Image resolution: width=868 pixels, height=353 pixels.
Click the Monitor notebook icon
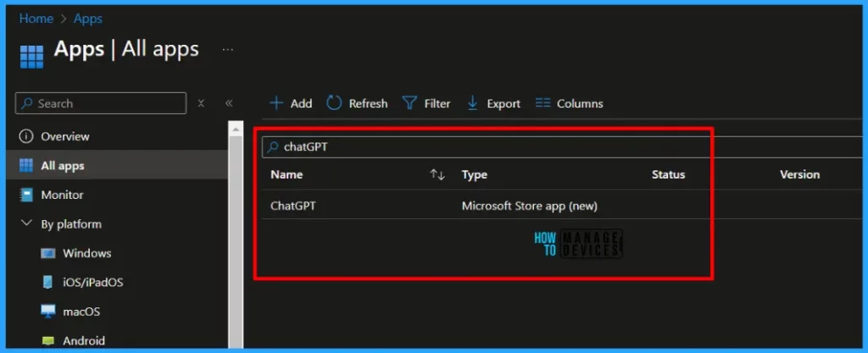pyautogui.click(x=26, y=195)
